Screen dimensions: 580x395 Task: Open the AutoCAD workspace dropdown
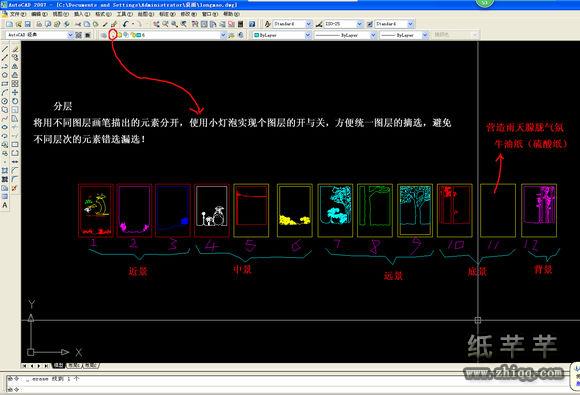(x=40, y=35)
